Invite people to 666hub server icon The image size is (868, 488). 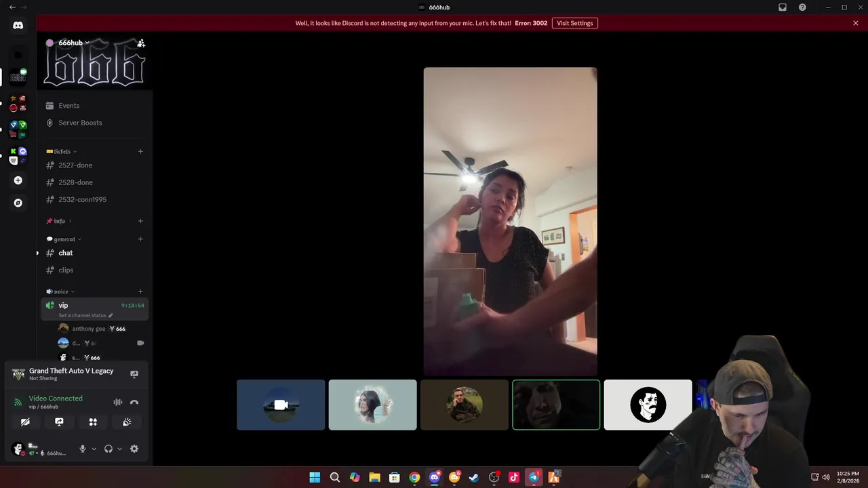point(141,43)
